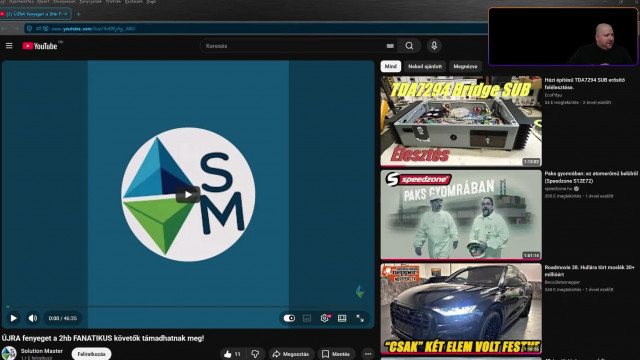The height and width of the screenshot is (360, 640).
Task: Go to the YouTube home logo
Action: (40, 46)
